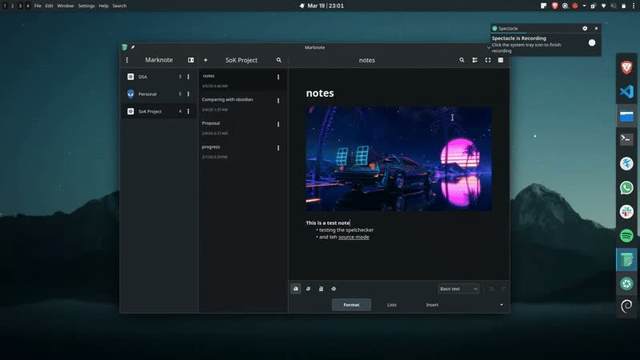640x360 pixels.
Task: Click the Marknote app icon in the title bar
Action: pos(124,47)
